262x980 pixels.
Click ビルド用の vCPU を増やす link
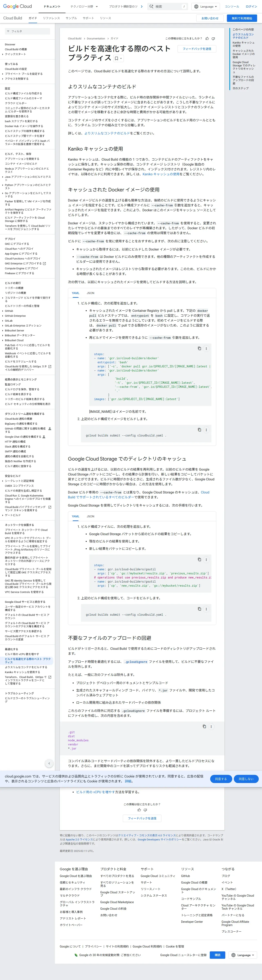tap(95, 792)
